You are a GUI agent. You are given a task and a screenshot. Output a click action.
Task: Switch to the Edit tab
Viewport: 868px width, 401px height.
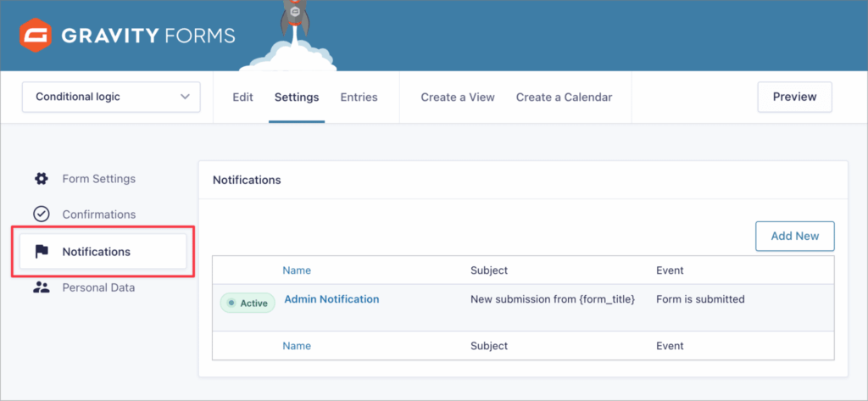[242, 97]
